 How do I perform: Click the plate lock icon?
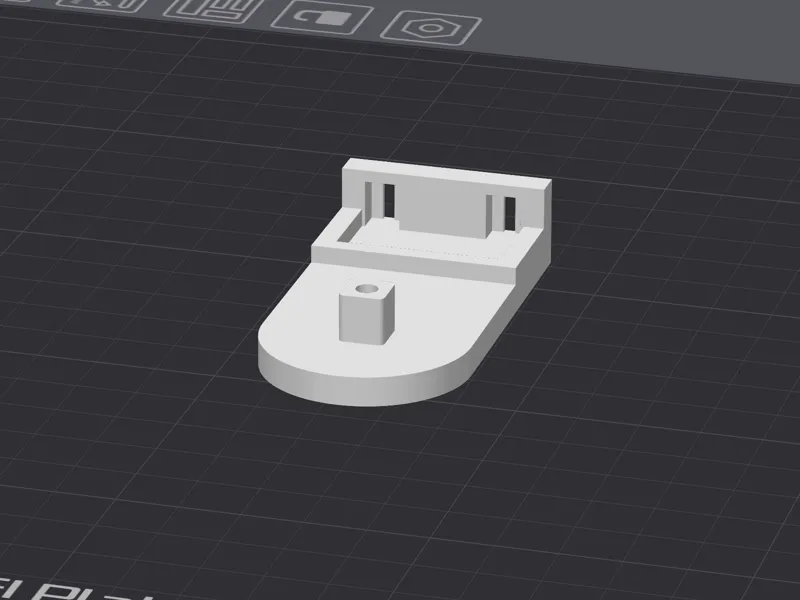coord(322,17)
